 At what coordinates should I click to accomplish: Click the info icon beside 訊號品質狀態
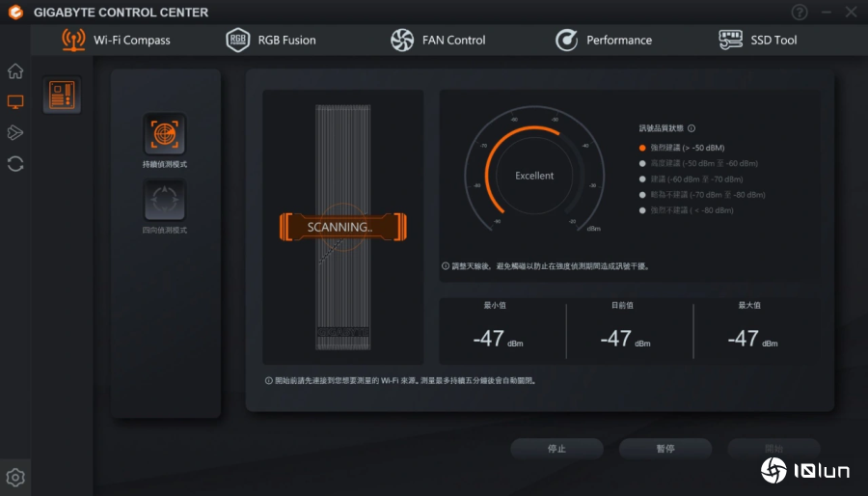pos(692,128)
